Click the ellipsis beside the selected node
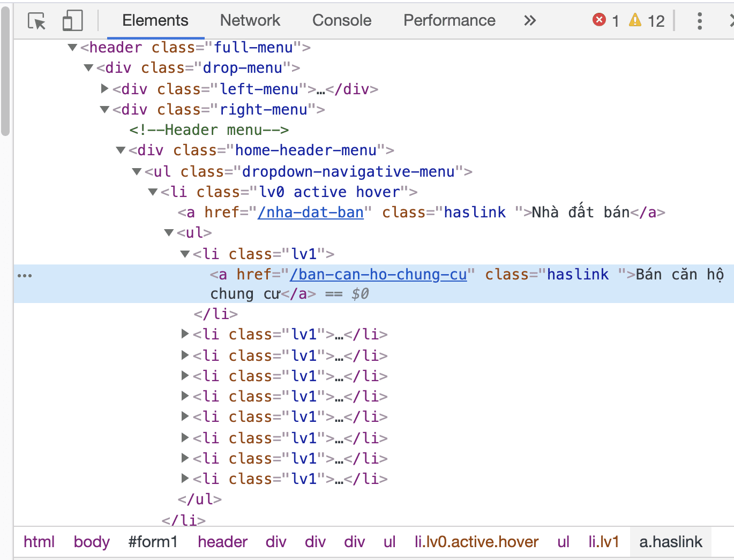The width and height of the screenshot is (734, 560). point(25,276)
